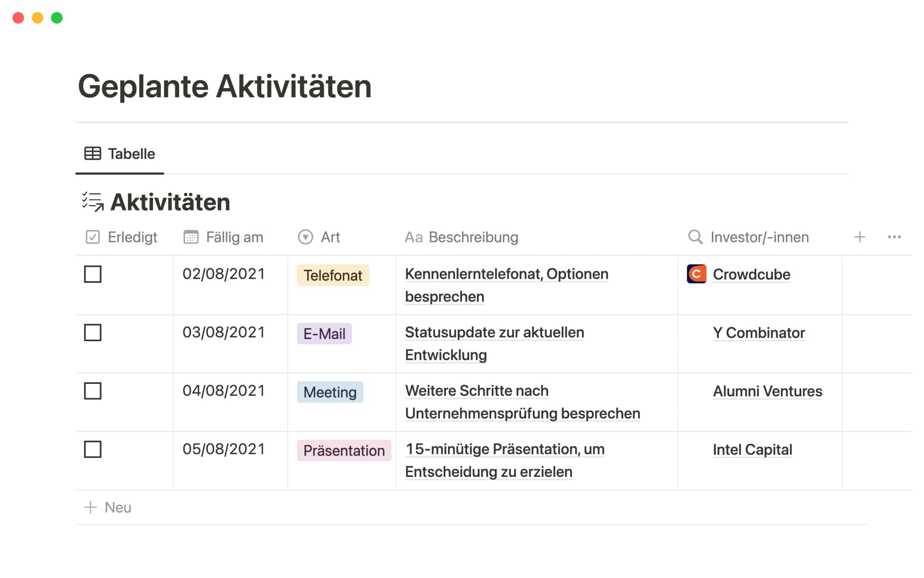Click the Art column select-arrow icon
This screenshot has width=924, height=578.
(305, 237)
